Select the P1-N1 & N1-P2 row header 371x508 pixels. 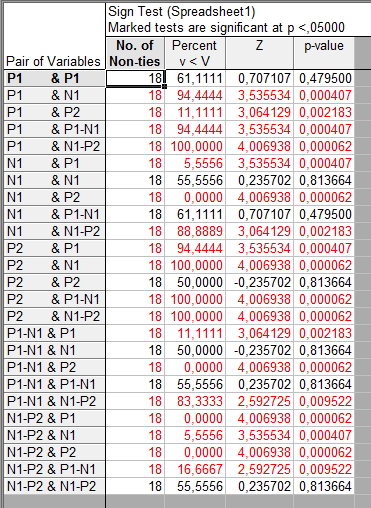(55, 401)
